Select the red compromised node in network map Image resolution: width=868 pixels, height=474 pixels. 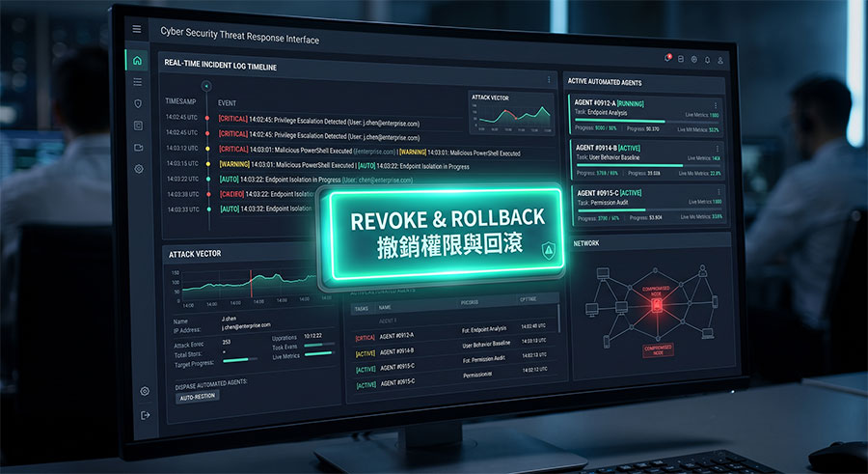click(x=656, y=304)
